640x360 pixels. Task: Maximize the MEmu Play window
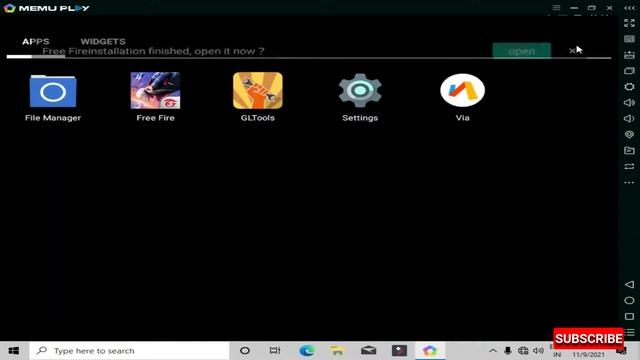(591, 8)
